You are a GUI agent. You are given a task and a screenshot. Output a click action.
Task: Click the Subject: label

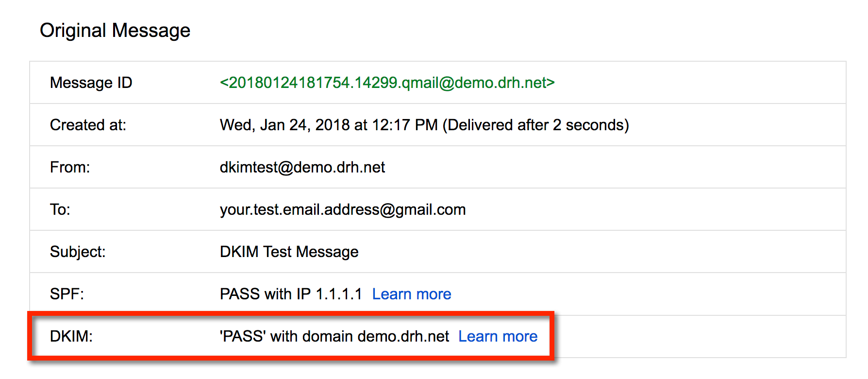(x=78, y=252)
